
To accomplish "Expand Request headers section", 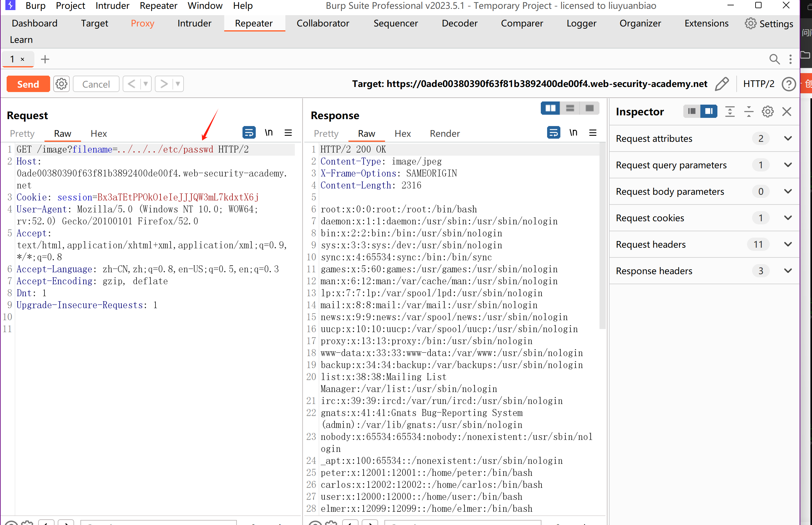I will coord(787,245).
